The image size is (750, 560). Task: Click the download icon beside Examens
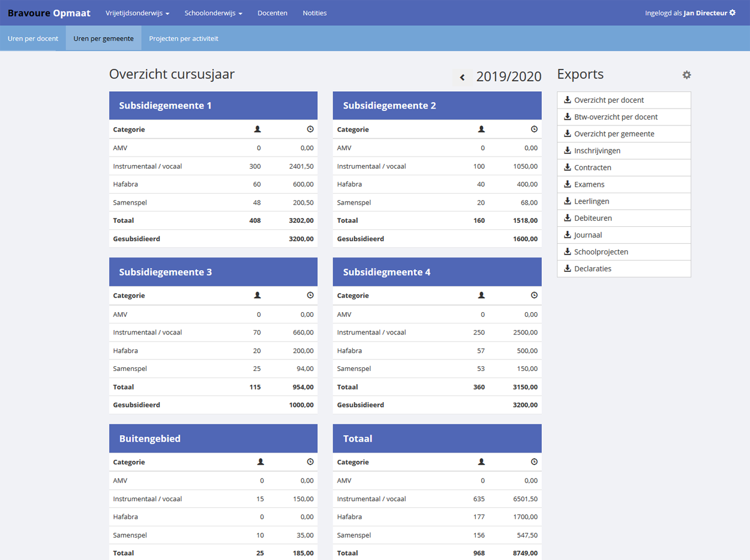568,184
